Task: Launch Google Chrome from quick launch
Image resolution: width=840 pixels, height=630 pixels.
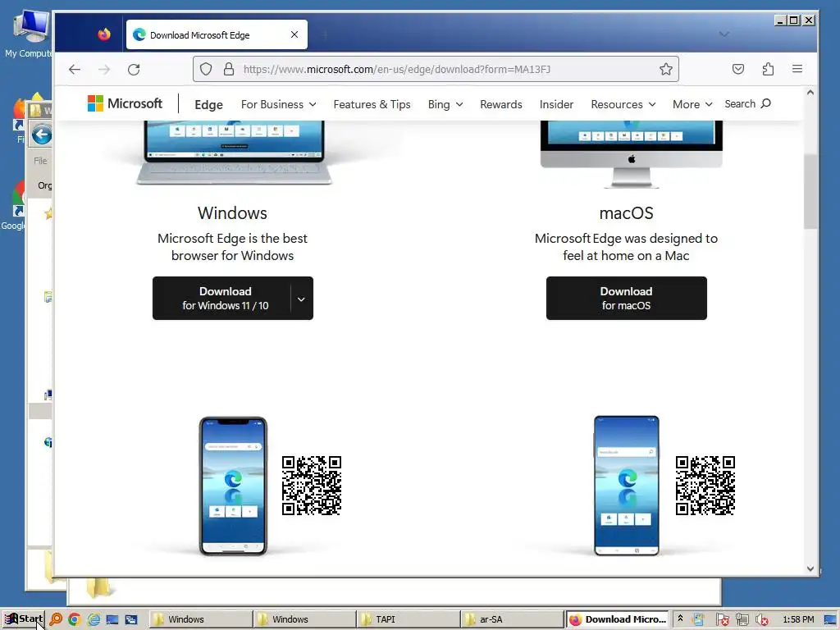Action: point(75,619)
